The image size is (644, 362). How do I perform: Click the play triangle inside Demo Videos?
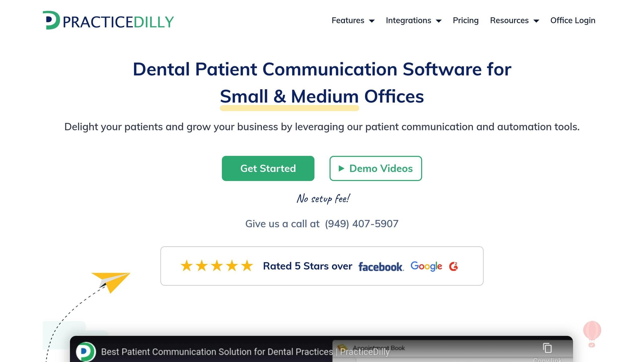[341, 168]
